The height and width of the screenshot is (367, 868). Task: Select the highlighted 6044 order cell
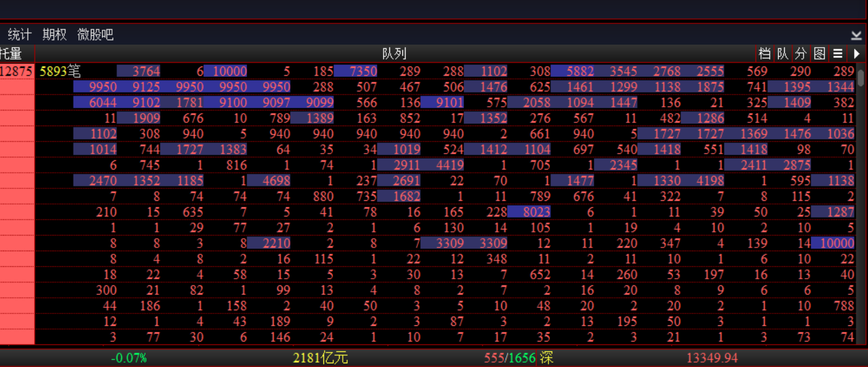point(95,103)
